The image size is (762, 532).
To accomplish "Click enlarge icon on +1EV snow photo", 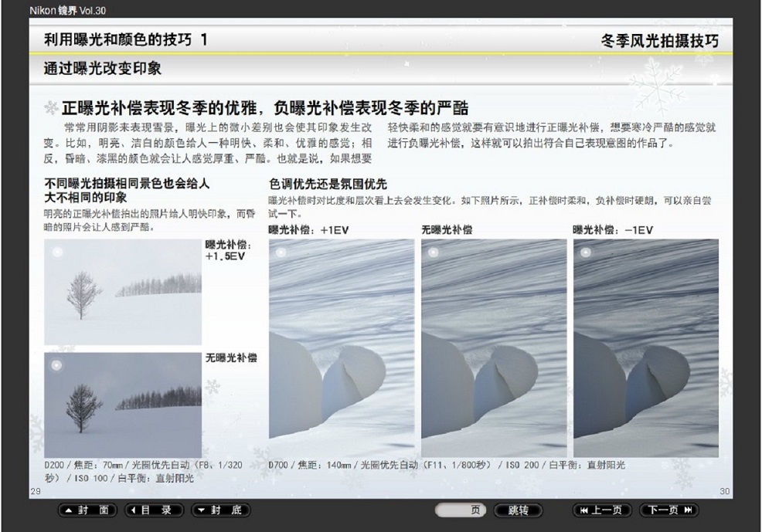I will point(281,252).
